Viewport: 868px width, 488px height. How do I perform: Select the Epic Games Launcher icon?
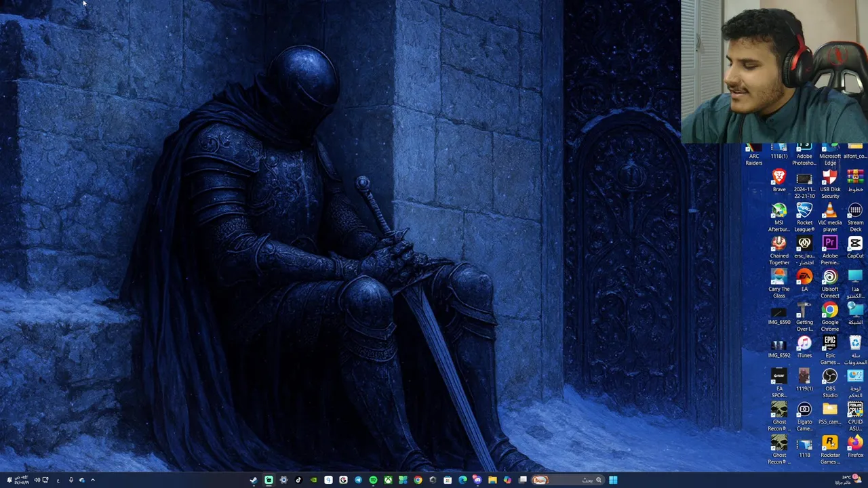click(x=830, y=350)
